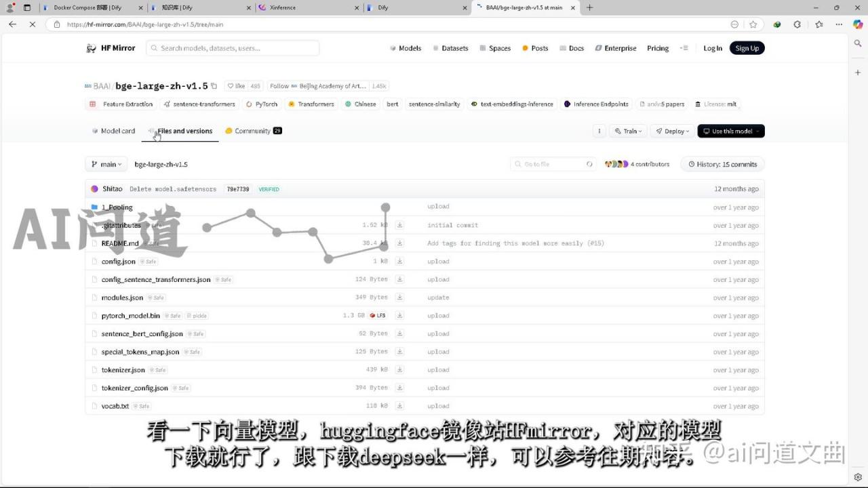Click the LFS badge on pytorch_model.bin
Viewport: 868px width, 488px height.
click(x=378, y=316)
